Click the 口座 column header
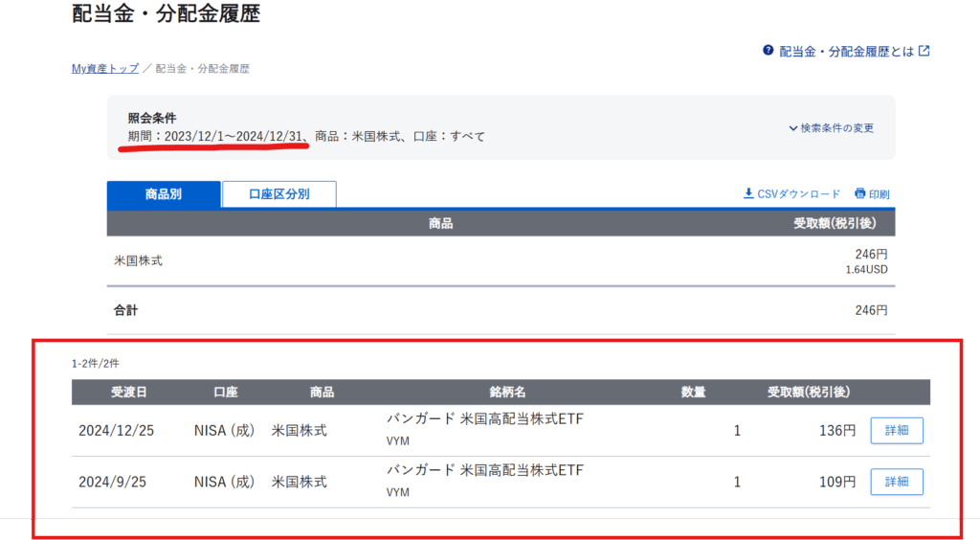This screenshot has height=540, width=980. pyautogui.click(x=225, y=393)
